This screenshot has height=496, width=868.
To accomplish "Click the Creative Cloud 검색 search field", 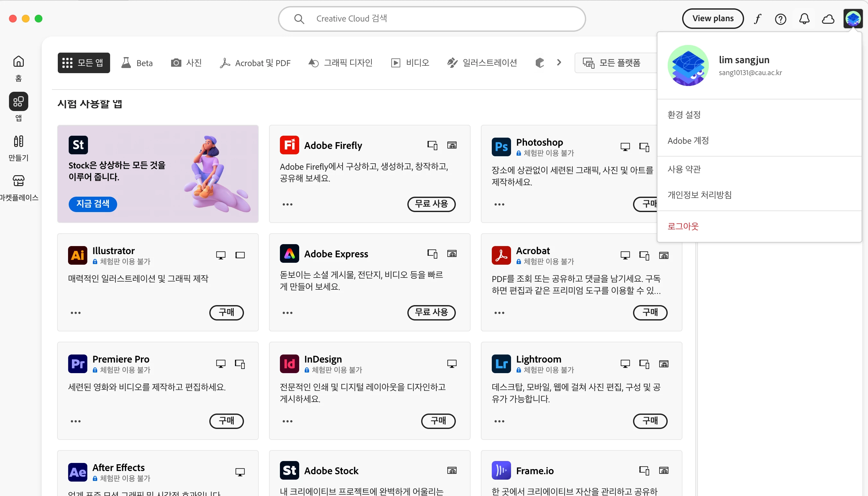I will [431, 19].
